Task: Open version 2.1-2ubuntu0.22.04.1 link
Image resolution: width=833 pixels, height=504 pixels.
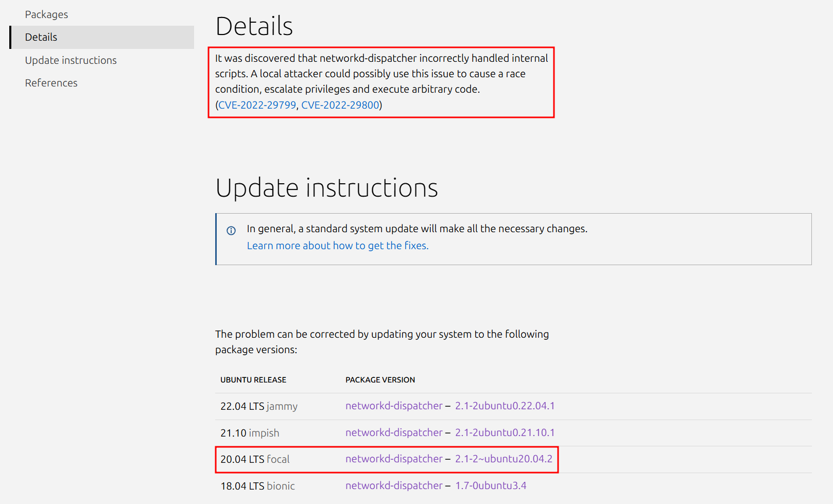Action: click(x=505, y=406)
